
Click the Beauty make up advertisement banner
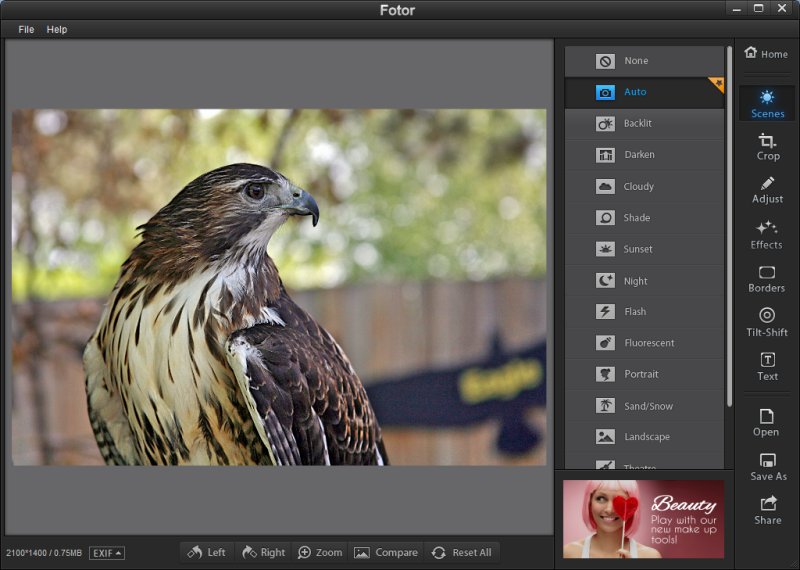643,519
